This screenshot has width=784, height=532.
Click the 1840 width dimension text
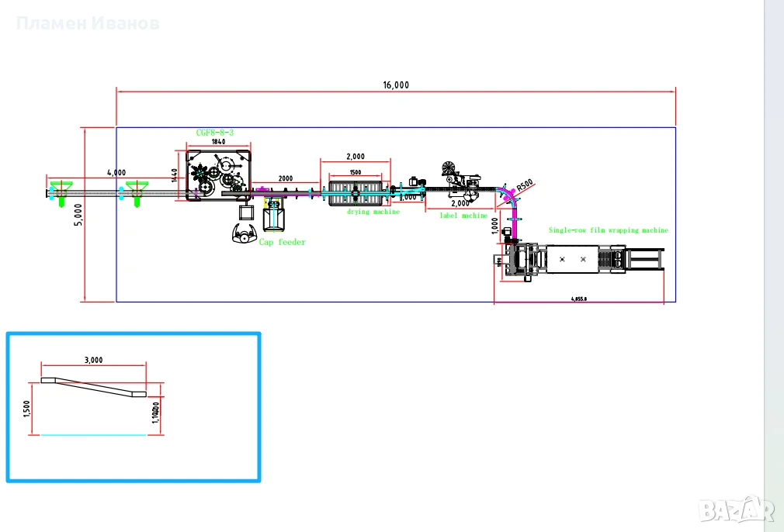coord(218,142)
